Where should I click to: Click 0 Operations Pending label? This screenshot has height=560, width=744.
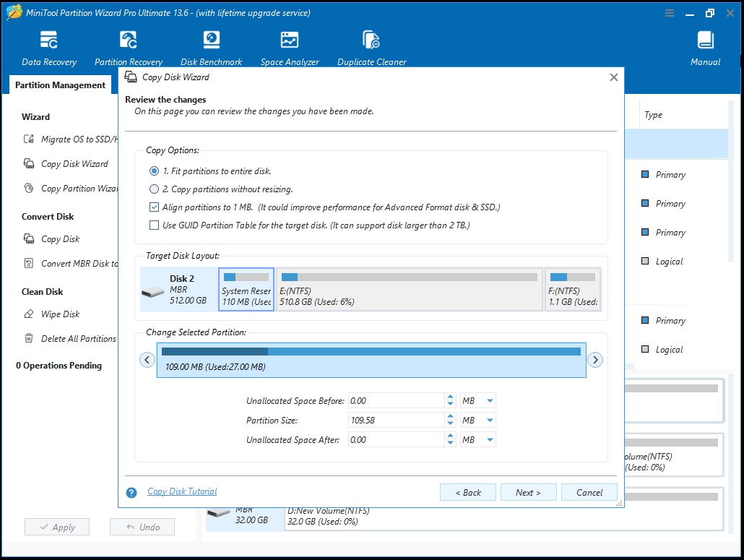[59, 366]
